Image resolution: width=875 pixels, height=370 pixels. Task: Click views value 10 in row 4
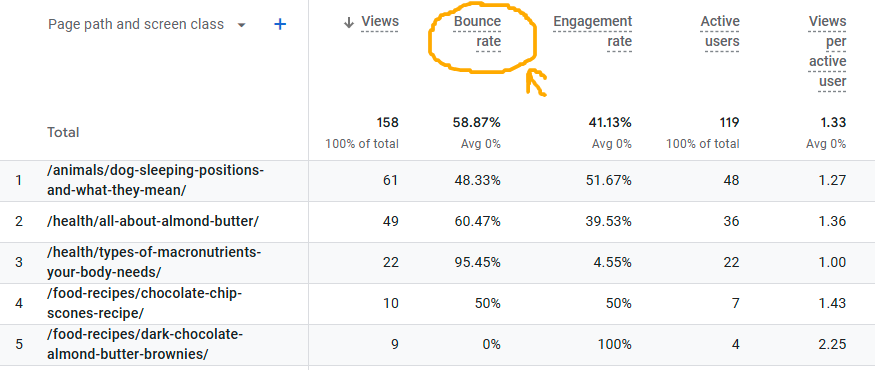pyautogui.click(x=391, y=304)
